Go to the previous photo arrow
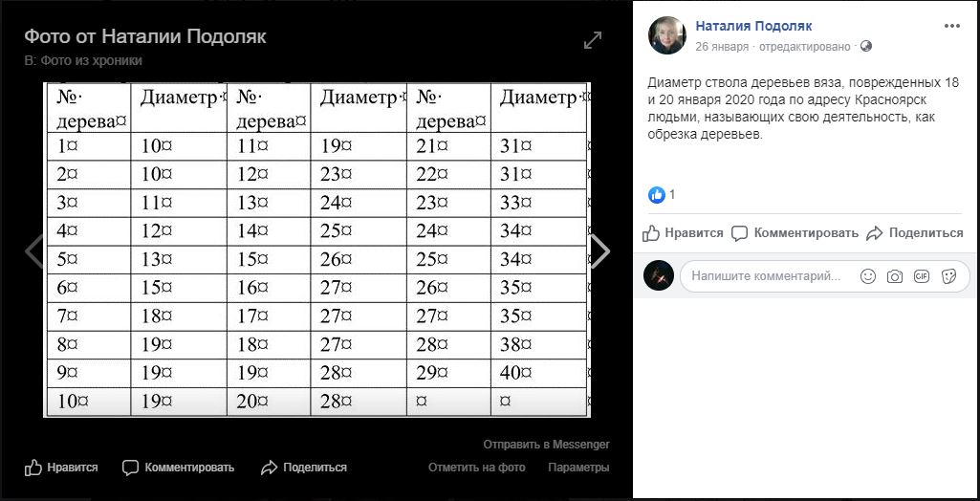This screenshot has width=980, height=501. [x=33, y=251]
